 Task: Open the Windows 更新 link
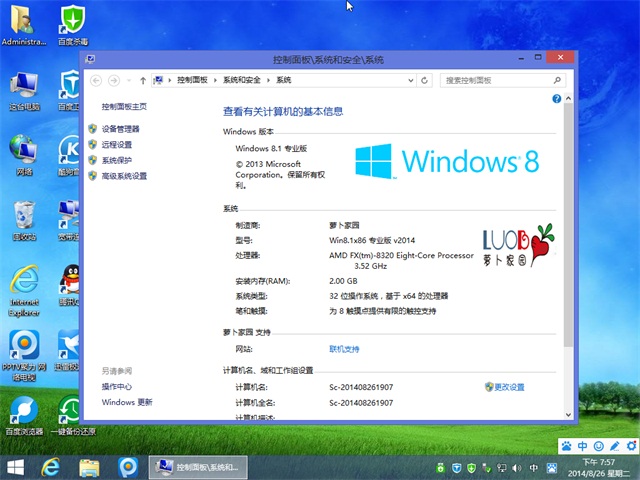point(127,402)
